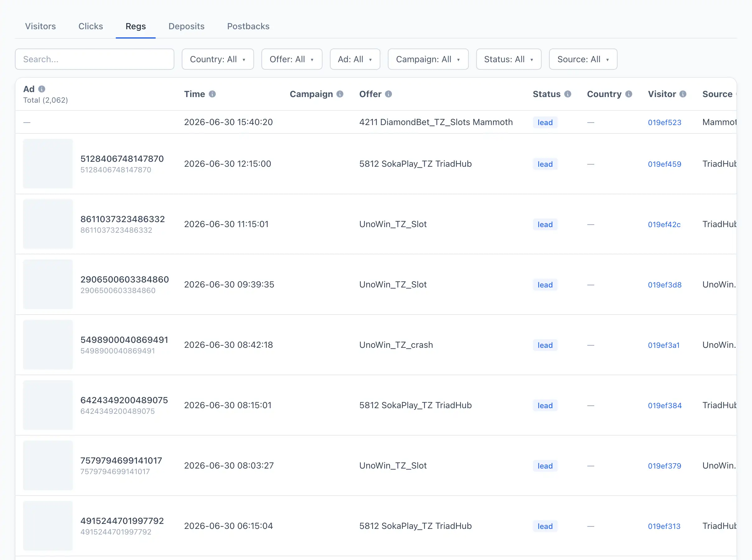Click ad thumbnail for 8611037323486332
Screen dimensions: 752x560
48,224
